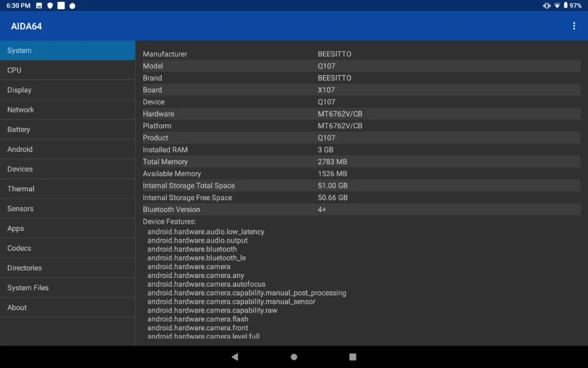Tap the Bluetooth Version row
Screen dimensions: 588x368
362,209
